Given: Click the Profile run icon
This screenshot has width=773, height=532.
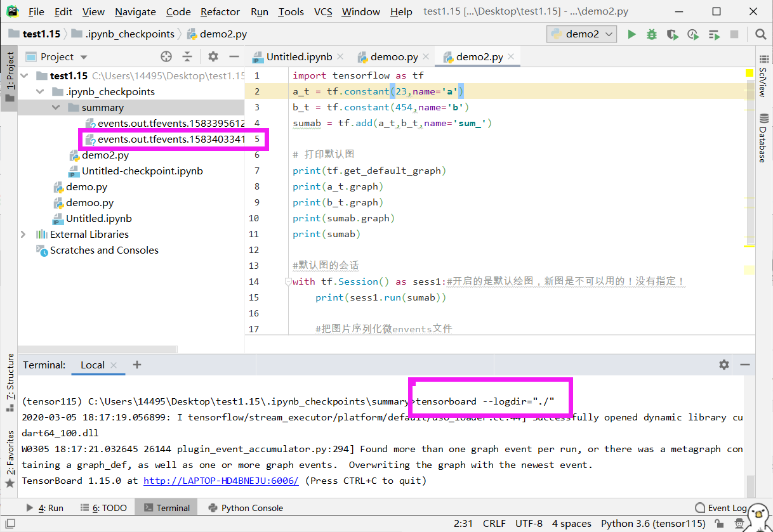Looking at the screenshot, I should pos(693,34).
